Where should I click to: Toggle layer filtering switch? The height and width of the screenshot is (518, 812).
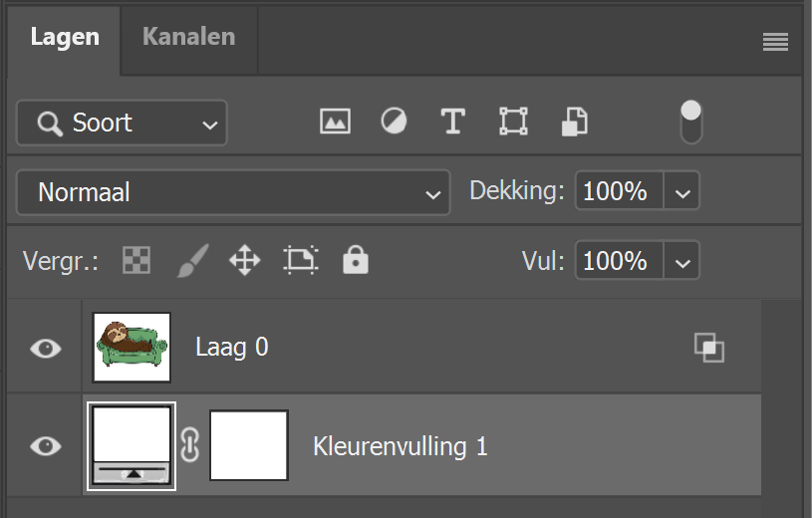coord(690,123)
